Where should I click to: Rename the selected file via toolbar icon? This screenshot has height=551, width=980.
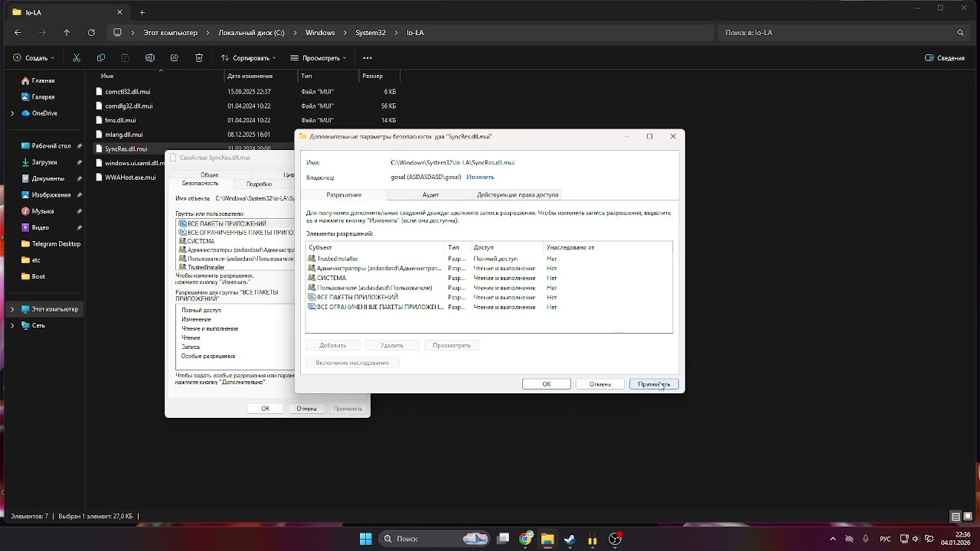(x=150, y=57)
